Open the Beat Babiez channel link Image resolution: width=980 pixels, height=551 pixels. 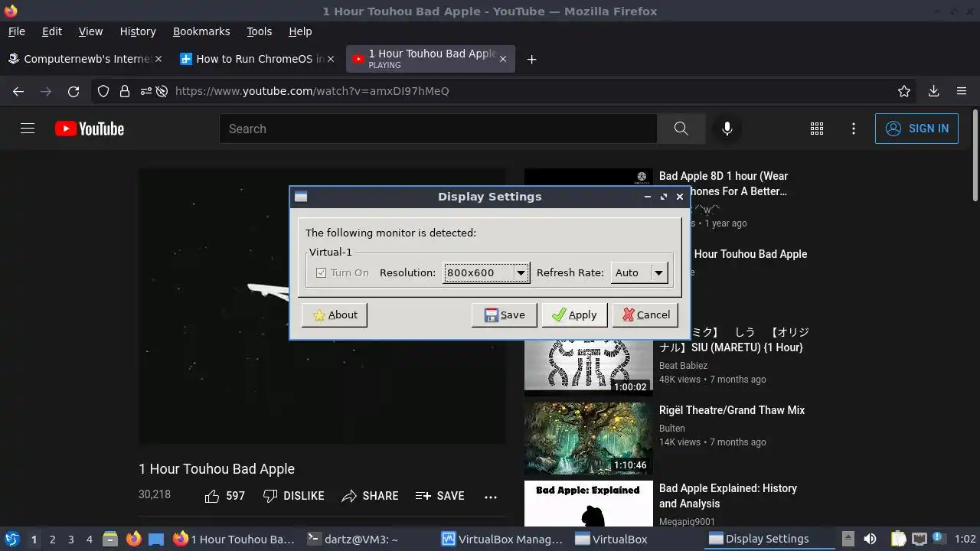[683, 366]
